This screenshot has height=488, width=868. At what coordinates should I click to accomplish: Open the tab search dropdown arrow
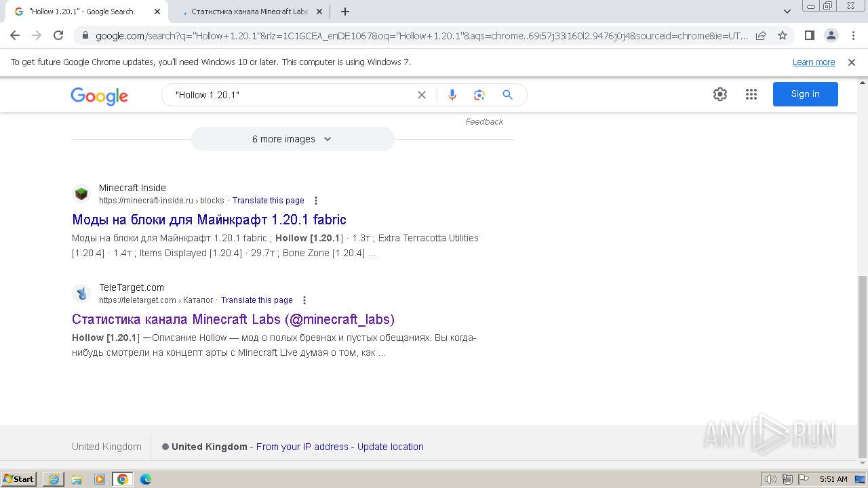point(787,12)
